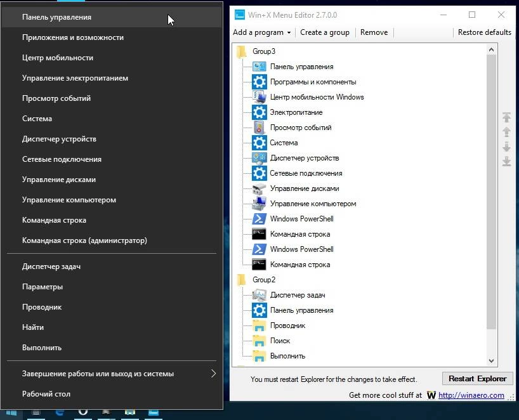Launch Командная строка (администратор) menu entry
Viewport: 519px width, 420px height.
click(x=112, y=240)
